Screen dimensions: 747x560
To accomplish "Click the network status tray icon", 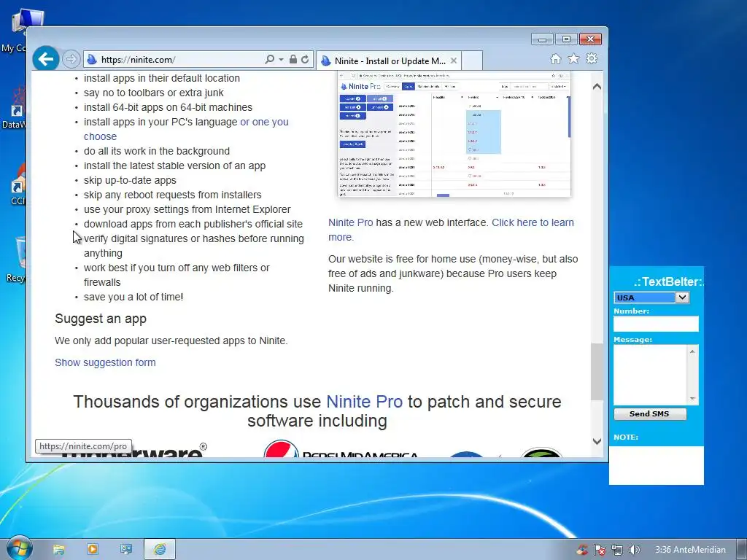I will (x=617, y=550).
